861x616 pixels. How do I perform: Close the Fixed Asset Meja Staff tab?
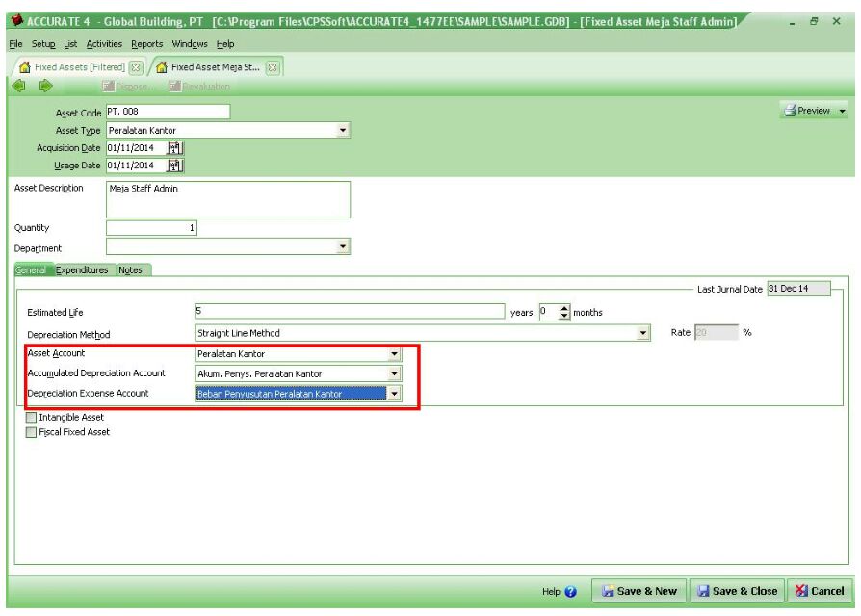[x=271, y=69]
